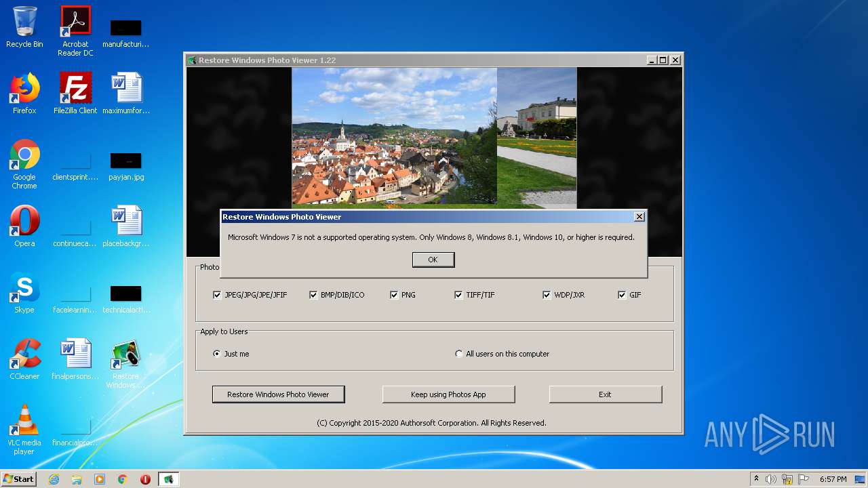
Task: Select the facelearnin... desktop file
Action: point(75,299)
